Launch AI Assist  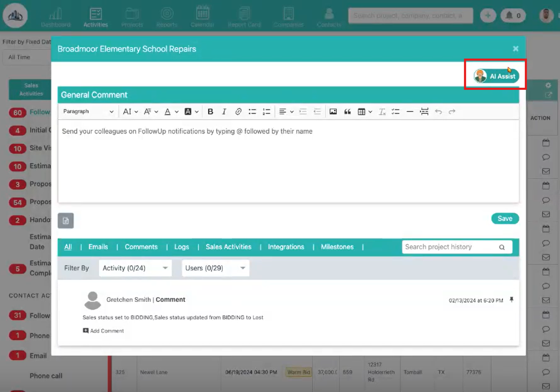(495, 75)
